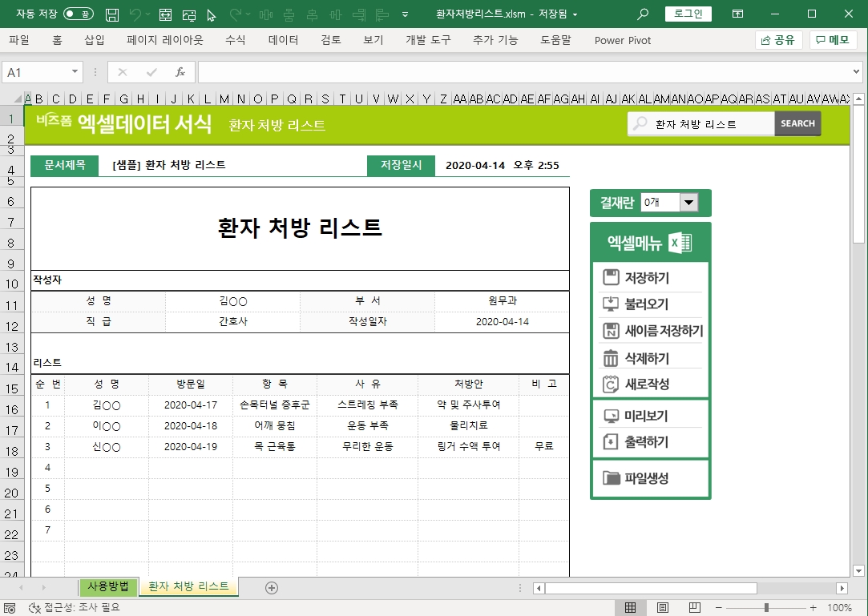
Task: Add a new sheet with the plus icon
Action: click(272, 587)
